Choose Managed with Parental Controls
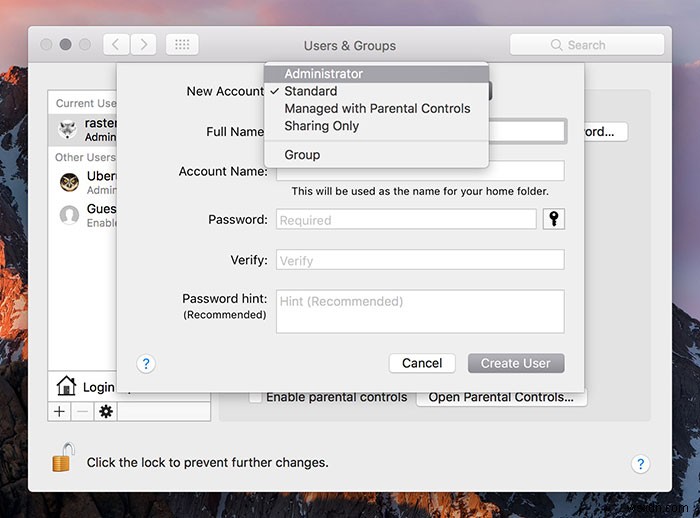Image resolution: width=700 pixels, height=518 pixels. coord(376,109)
